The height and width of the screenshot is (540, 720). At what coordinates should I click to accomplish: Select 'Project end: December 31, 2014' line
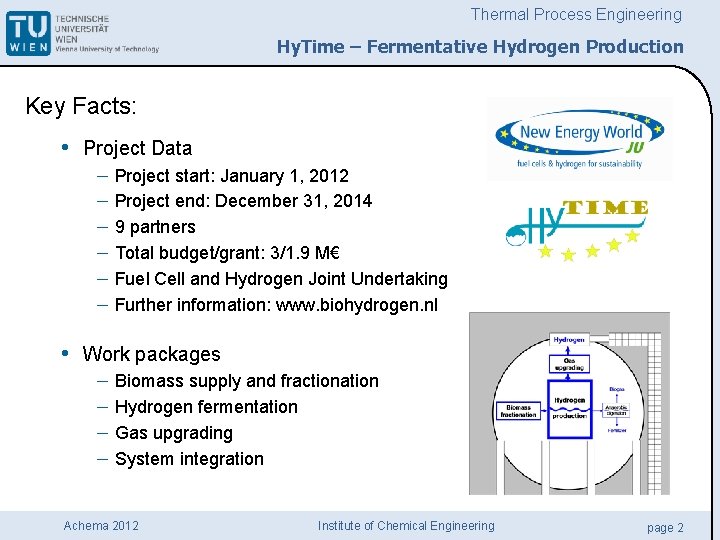243,201
